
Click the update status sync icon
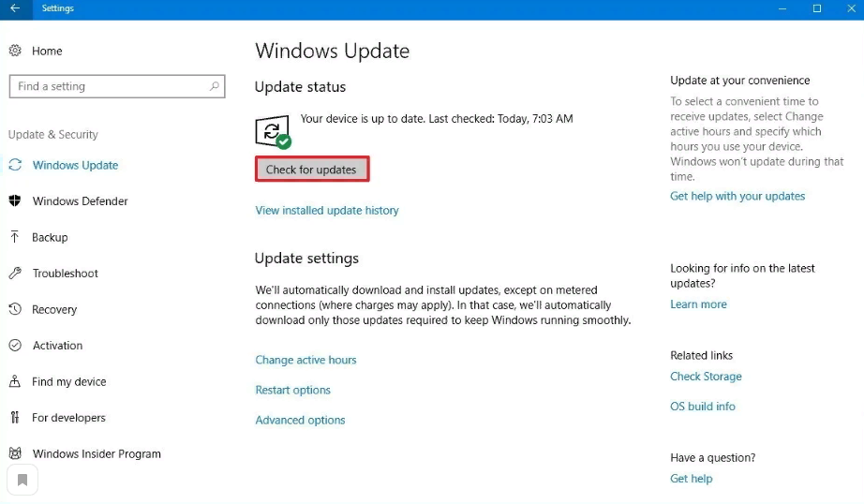coord(273,130)
